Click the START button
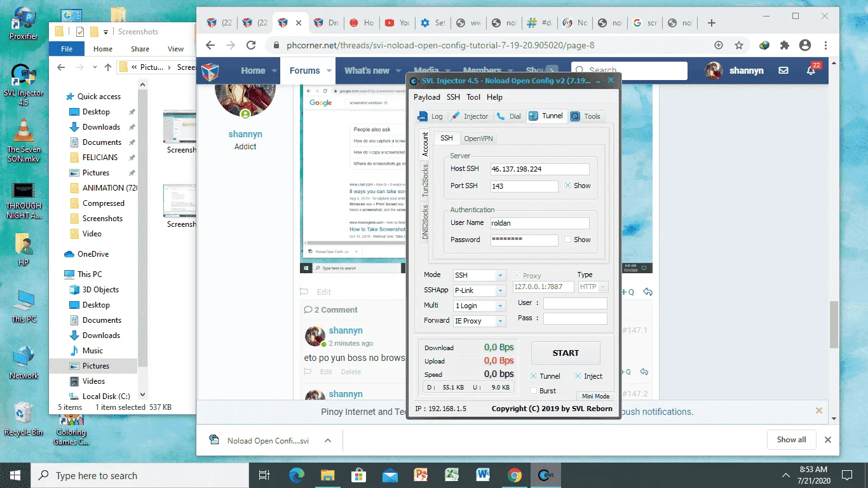The image size is (868, 488). (566, 353)
